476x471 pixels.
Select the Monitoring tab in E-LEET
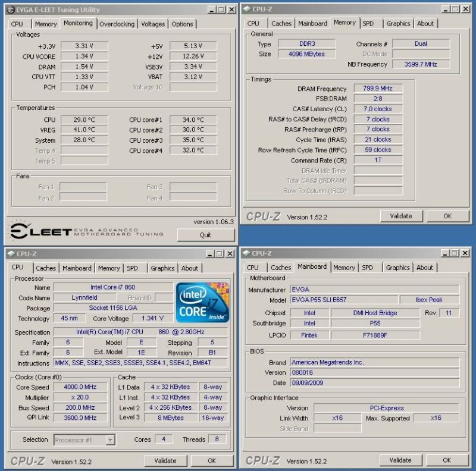79,23
